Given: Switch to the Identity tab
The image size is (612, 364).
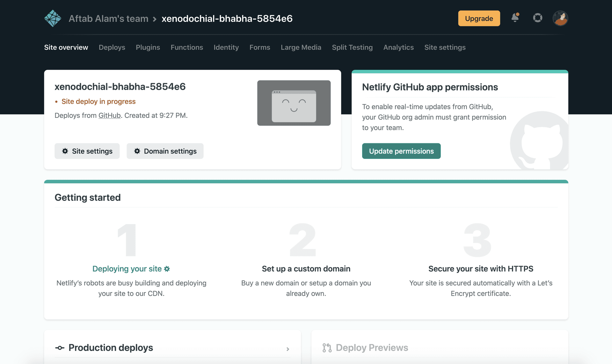Looking at the screenshot, I should click(x=226, y=47).
